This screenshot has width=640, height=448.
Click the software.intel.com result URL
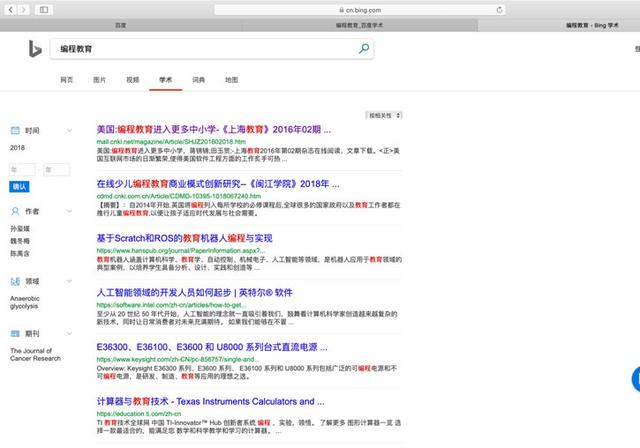coord(171,305)
